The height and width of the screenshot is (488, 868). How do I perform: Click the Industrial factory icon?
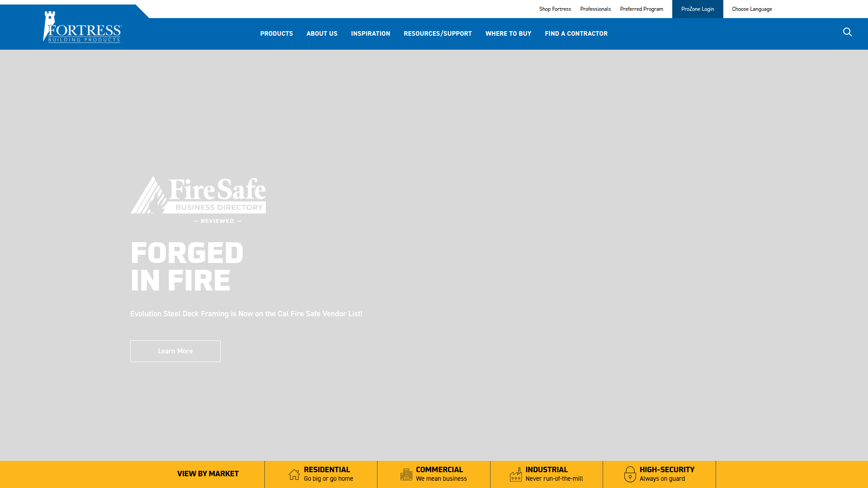516,474
